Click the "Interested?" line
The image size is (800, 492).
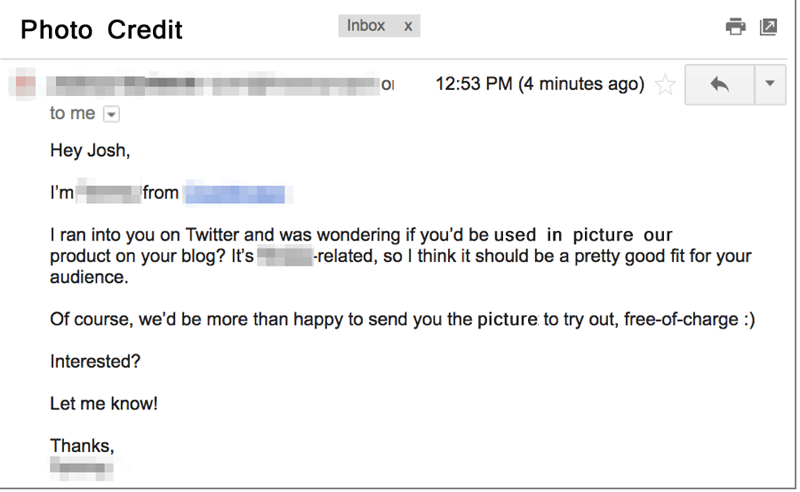point(94,362)
